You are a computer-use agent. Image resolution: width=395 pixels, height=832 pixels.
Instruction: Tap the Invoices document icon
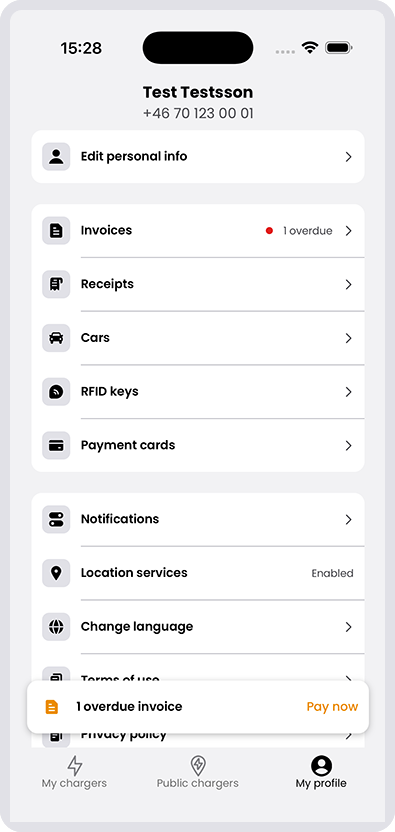56,231
